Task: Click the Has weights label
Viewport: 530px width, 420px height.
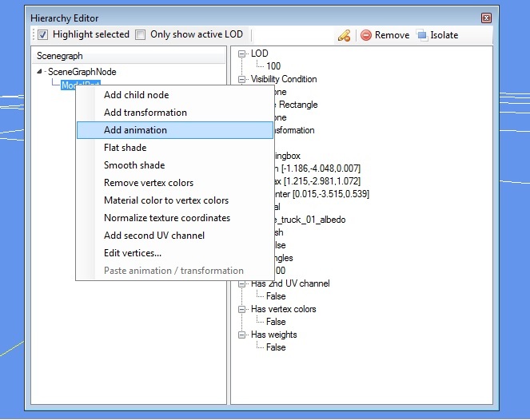Action: pyautogui.click(x=273, y=335)
